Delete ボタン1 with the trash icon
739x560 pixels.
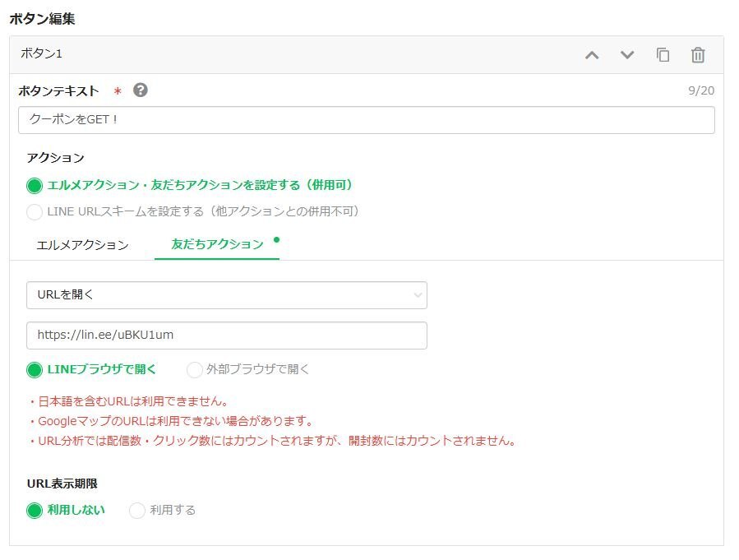pyautogui.click(x=698, y=54)
